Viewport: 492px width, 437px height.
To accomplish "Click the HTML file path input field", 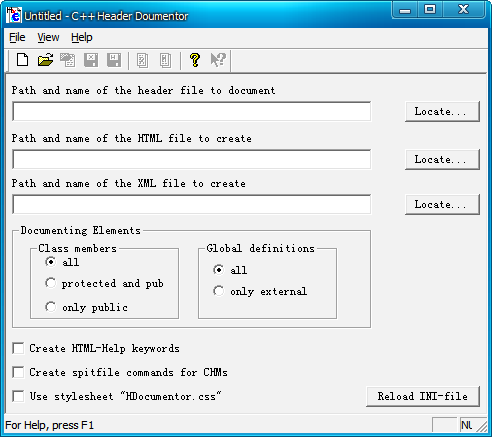I will [192, 159].
